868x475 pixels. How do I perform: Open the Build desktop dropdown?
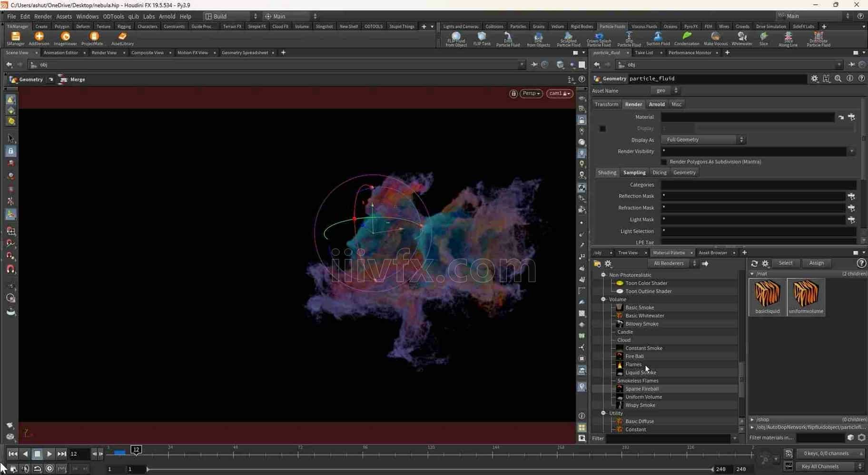(x=232, y=16)
